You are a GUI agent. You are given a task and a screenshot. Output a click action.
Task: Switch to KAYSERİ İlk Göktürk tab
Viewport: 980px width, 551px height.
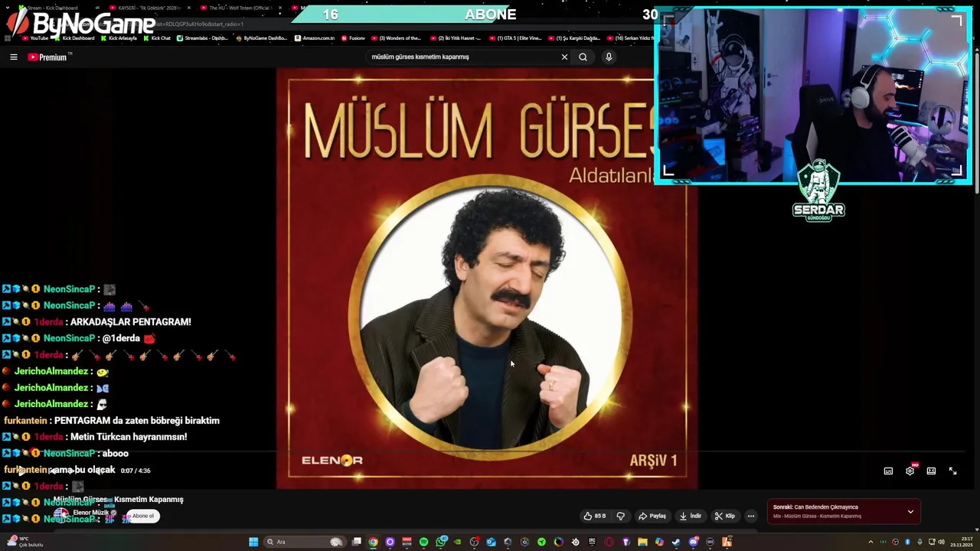147,8
